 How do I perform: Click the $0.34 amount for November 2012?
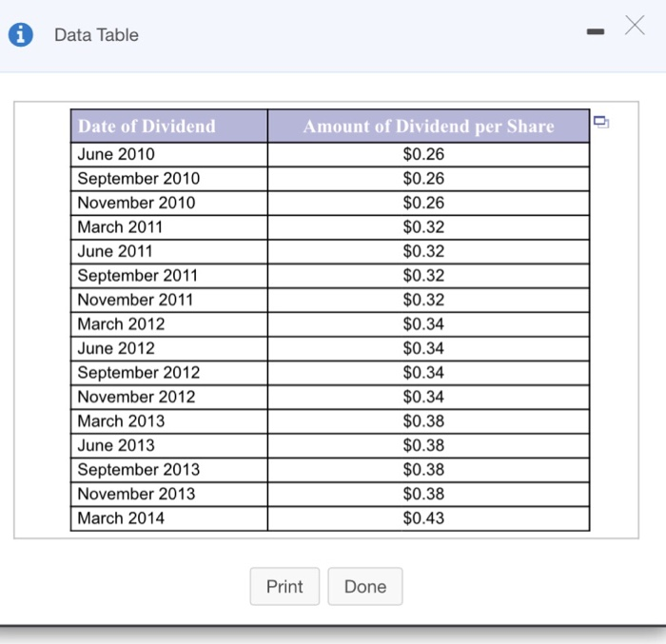pos(428,397)
